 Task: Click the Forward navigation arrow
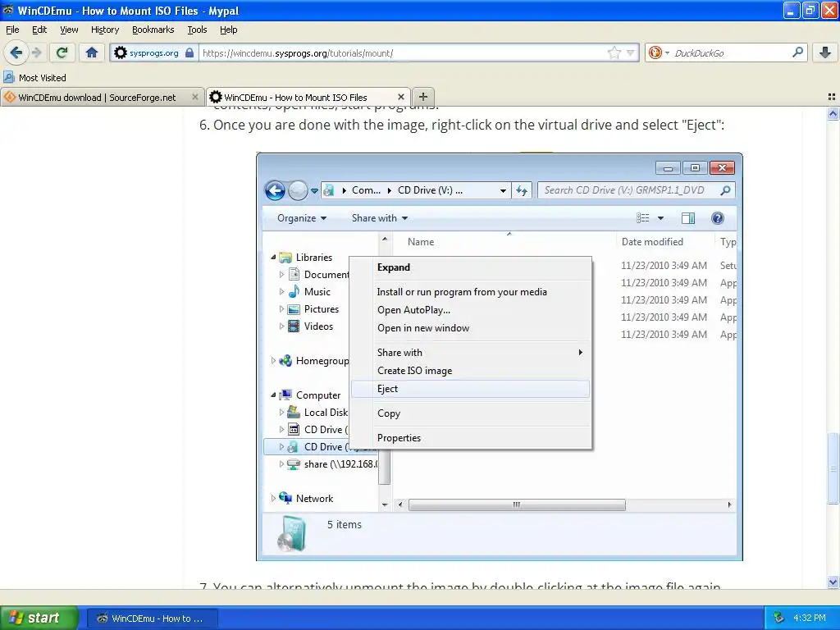(x=37, y=52)
